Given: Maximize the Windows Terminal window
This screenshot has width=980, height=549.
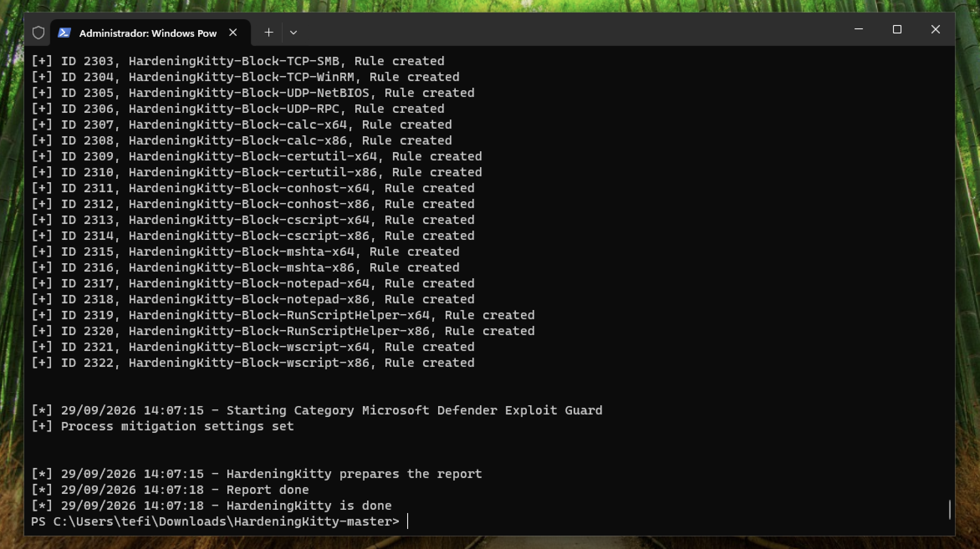Looking at the screenshot, I should pyautogui.click(x=897, y=29).
